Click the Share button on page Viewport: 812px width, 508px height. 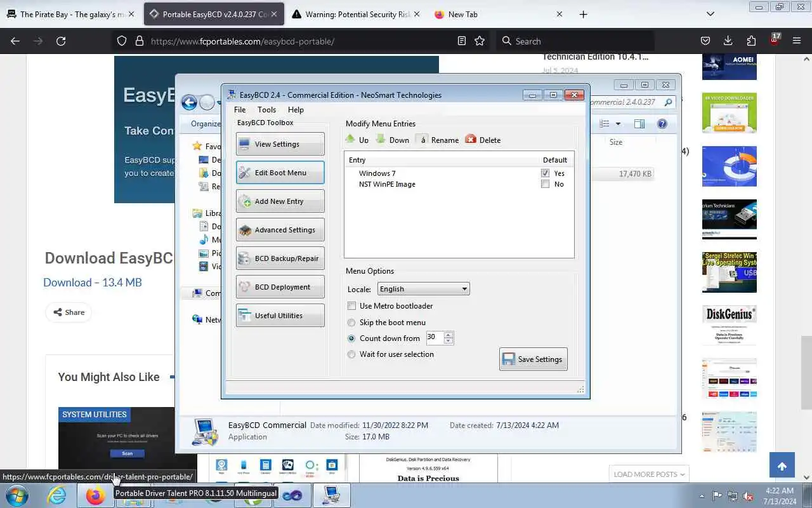[69, 312]
